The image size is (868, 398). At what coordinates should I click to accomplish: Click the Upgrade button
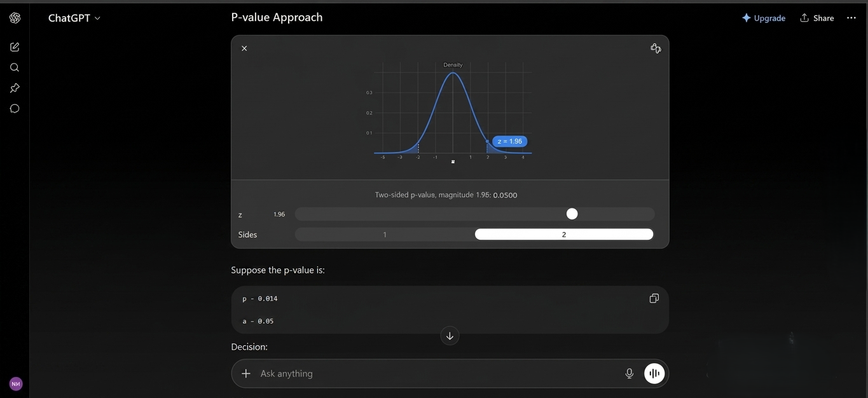pyautogui.click(x=764, y=18)
